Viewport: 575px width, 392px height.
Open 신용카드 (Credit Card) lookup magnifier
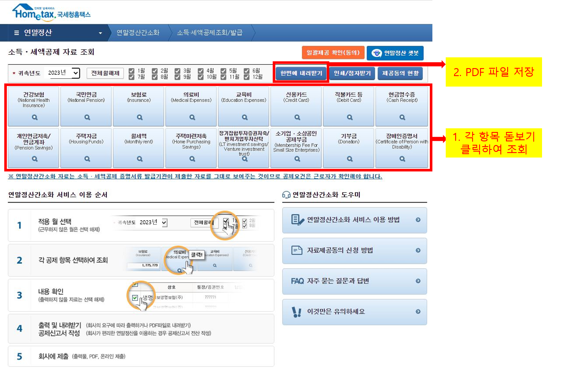coord(297,117)
